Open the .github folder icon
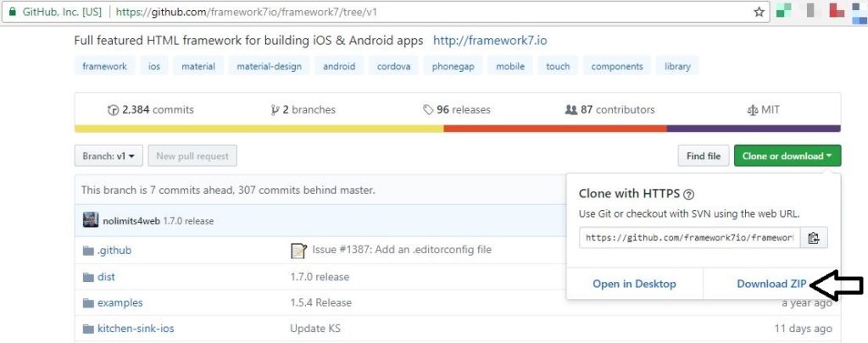This screenshot has width=868, height=343. [x=88, y=251]
